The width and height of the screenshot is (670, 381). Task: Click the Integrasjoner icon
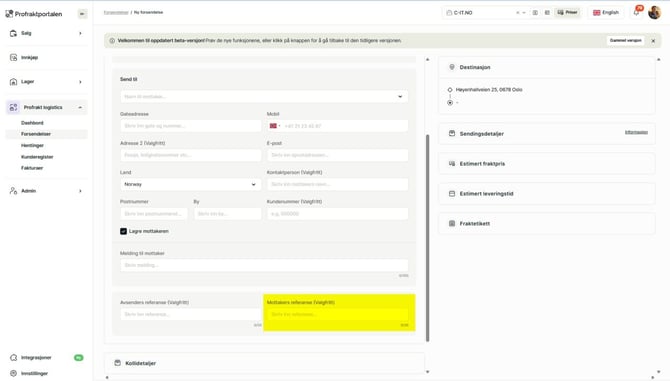click(x=13, y=358)
